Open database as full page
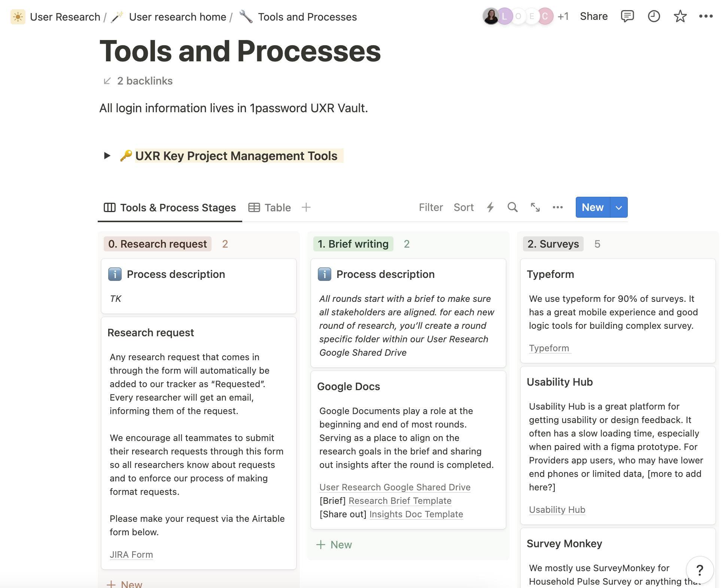This screenshot has width=721, height=588. (535, 207)
